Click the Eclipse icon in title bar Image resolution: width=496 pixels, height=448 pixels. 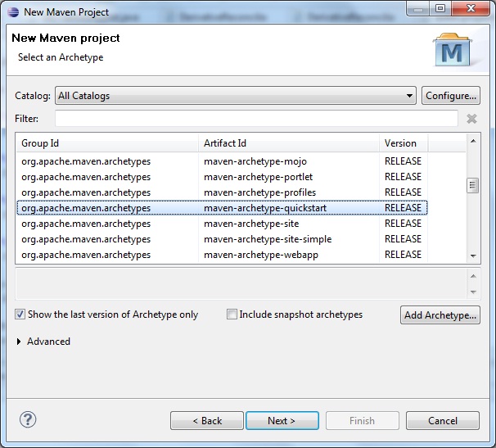pos(13,12)
